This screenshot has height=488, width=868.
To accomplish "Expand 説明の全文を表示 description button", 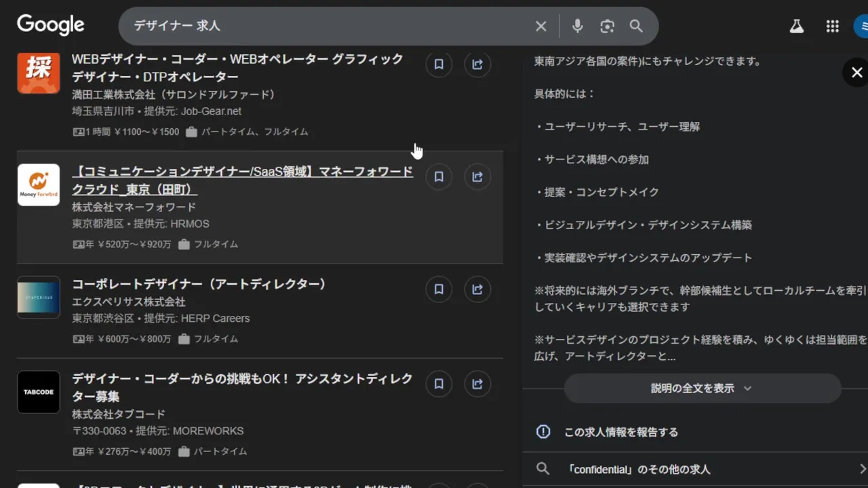I will (703, 388).
